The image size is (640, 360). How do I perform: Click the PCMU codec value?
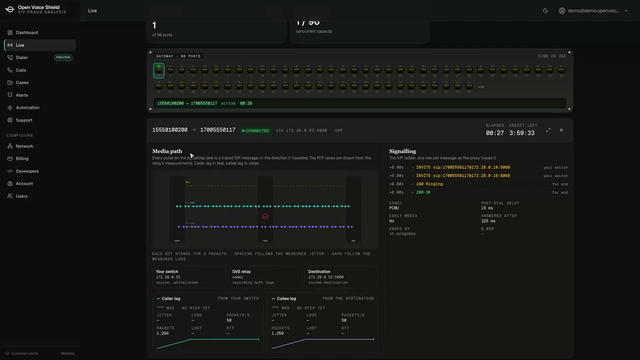pyautogui.click(x=394, y=208)
